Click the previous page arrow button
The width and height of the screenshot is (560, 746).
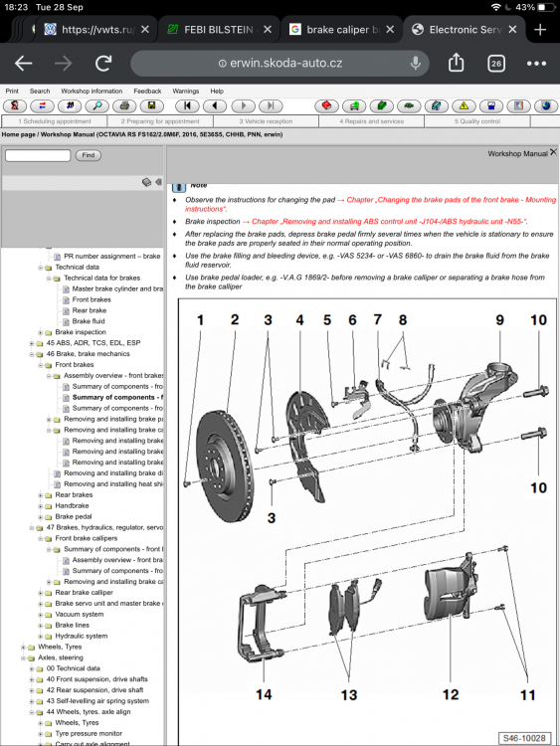(x=215, y=105)
